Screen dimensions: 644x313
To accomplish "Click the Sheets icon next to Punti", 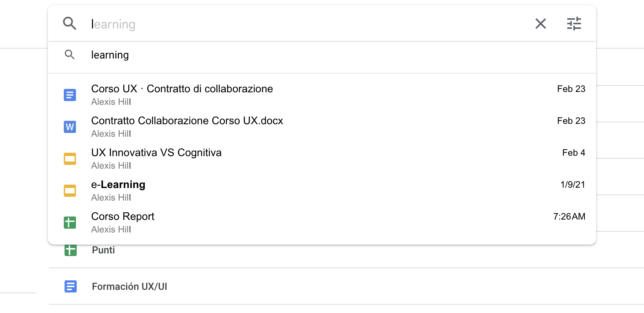I will point(71,250).
